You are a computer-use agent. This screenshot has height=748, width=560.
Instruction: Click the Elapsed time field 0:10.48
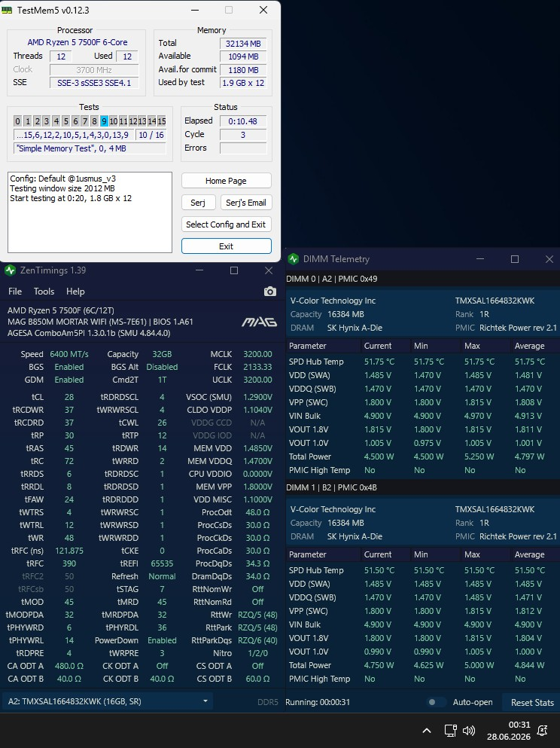point(242,121)
